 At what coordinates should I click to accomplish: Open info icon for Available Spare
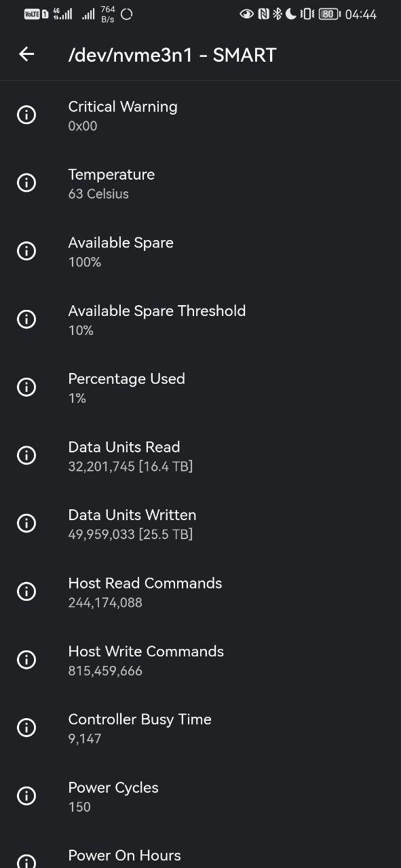(26, 251)
